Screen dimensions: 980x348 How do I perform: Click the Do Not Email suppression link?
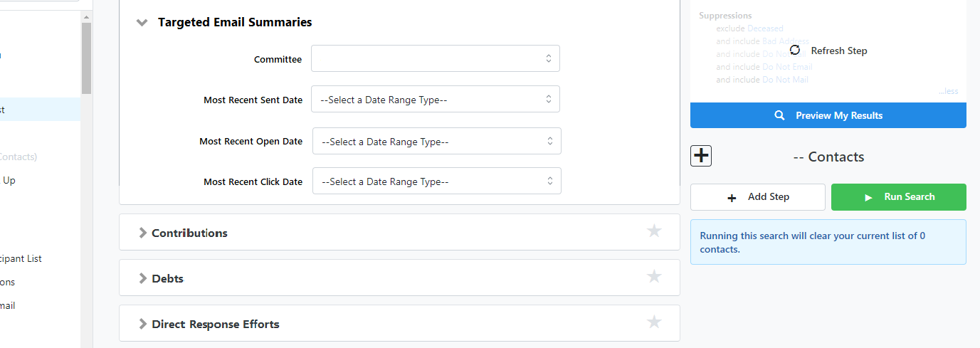tap(787, 67)
